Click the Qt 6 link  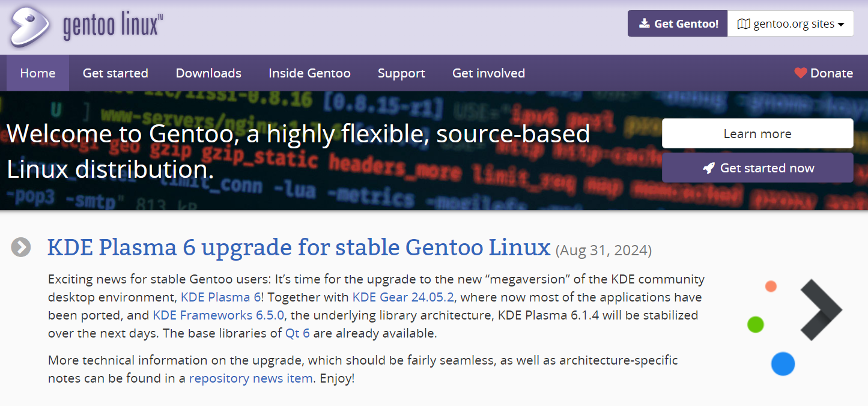tap(297, 333)
